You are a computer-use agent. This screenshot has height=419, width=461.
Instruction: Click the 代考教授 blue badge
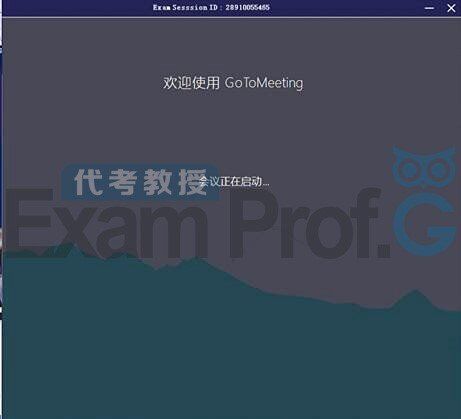[140, 182]
